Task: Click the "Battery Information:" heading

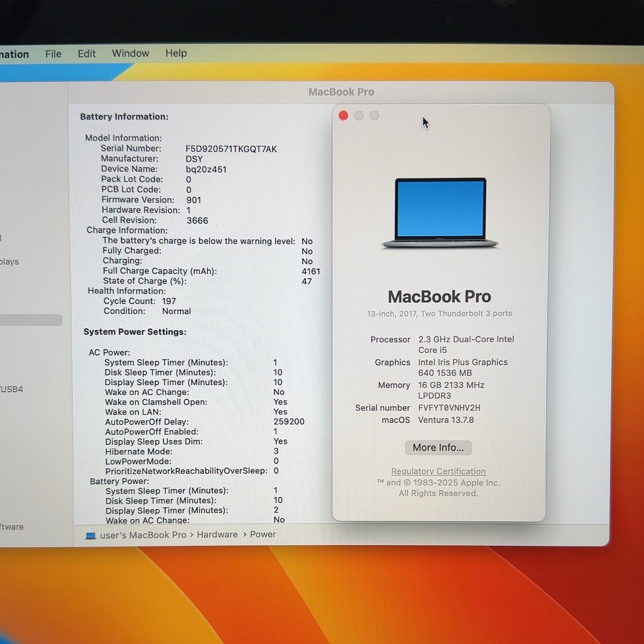Action: click(124, 117)
